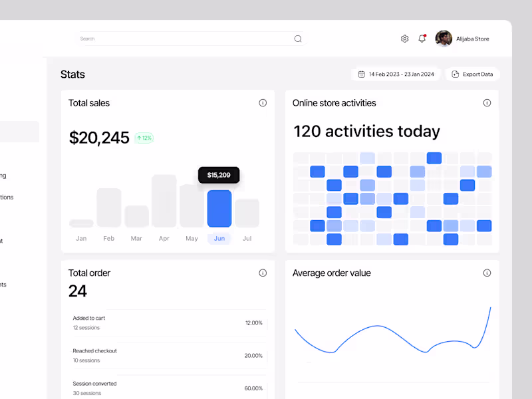Select the Feb month label

(109, 239)
